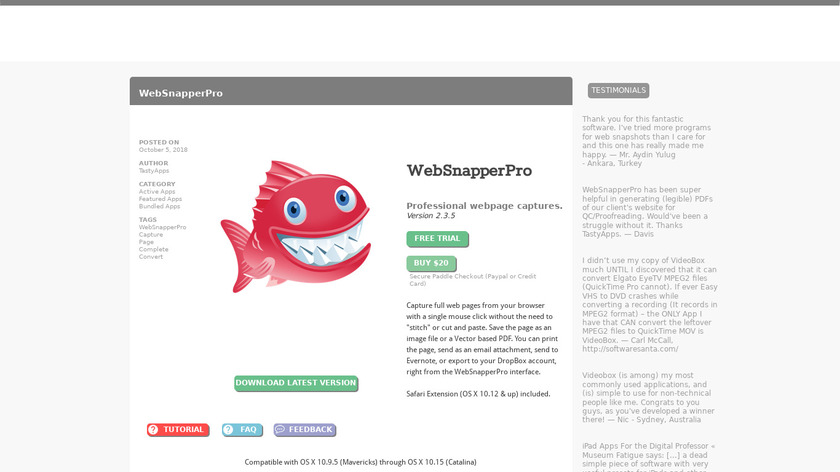Viewport: 840px width, 472px height.
Task: Click the WebSnapperPro header title
Action: 181,93
